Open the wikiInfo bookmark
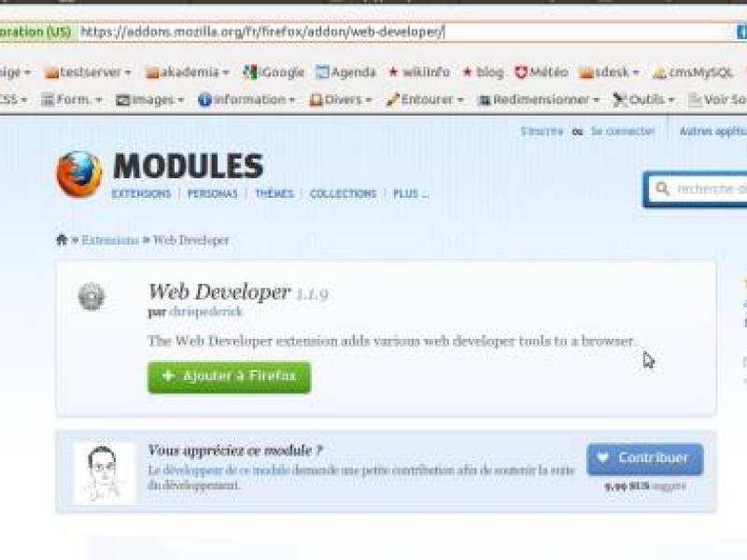This screenshot has height=560, width=747. [418, 73]
